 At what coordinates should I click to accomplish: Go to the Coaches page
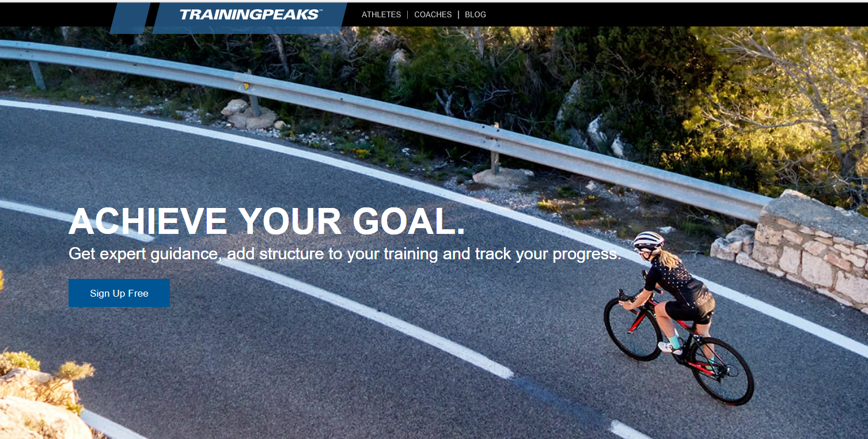433,14
